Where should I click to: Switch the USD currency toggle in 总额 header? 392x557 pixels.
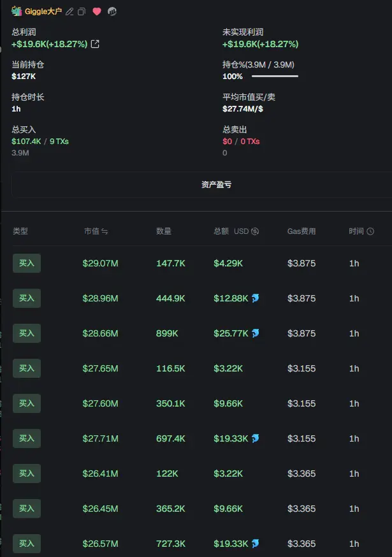click(x=255, y=231)
